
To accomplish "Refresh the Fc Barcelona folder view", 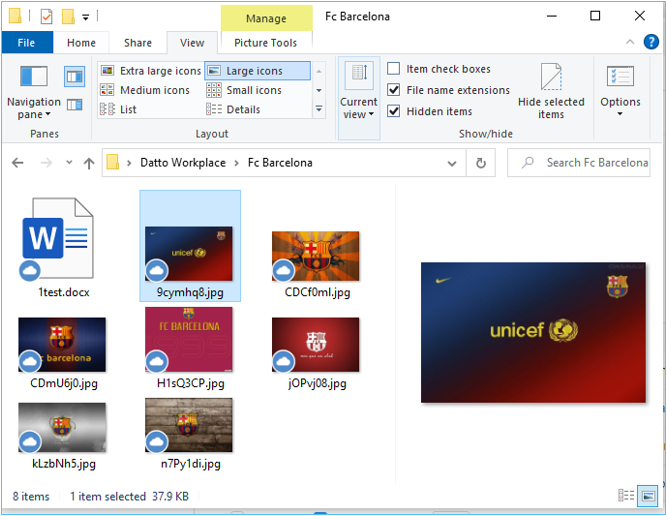I will 481,163.
